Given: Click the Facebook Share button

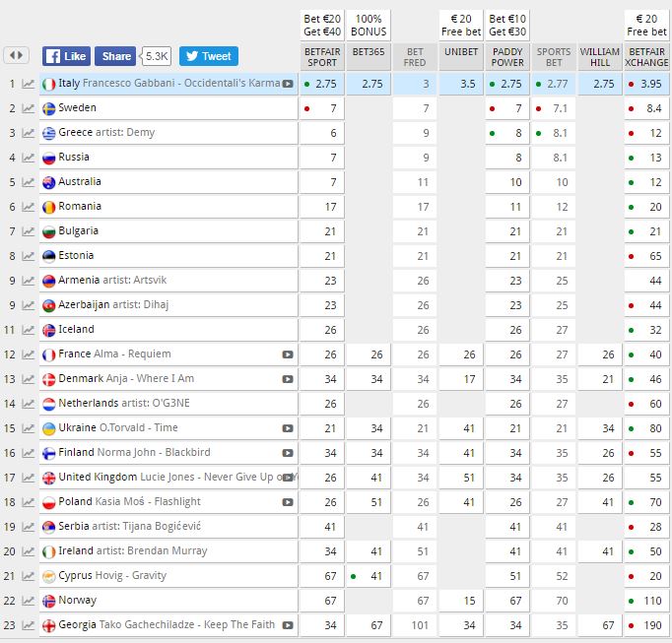Looking at the screenshot, I should pos(116,56).
